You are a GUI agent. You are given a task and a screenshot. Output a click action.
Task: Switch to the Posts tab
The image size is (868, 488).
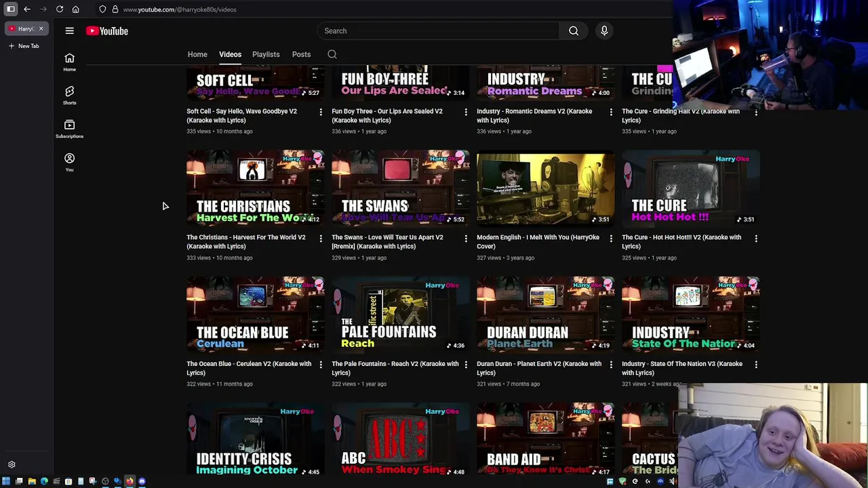pyautogui.click(x=301, y=54)
